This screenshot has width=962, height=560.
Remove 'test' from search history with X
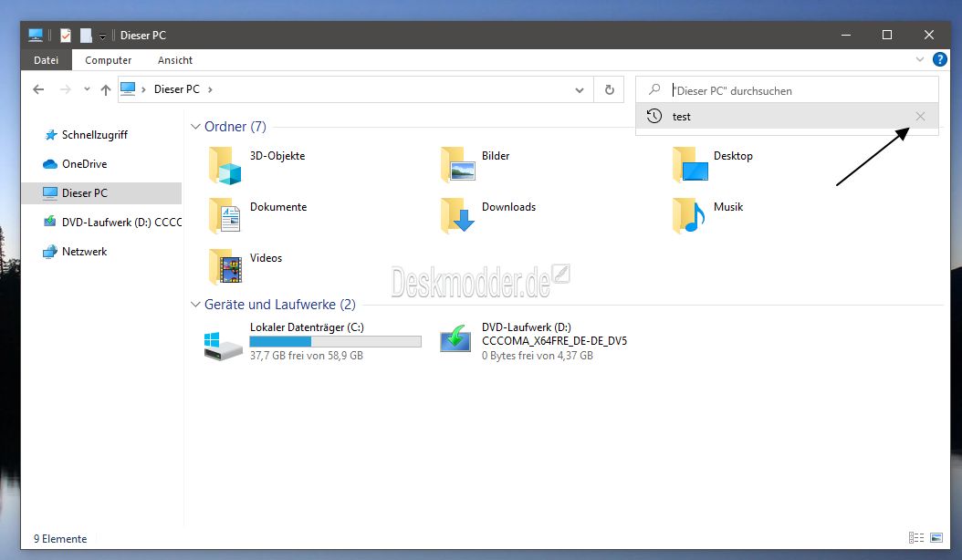click(x=920, y=116)
